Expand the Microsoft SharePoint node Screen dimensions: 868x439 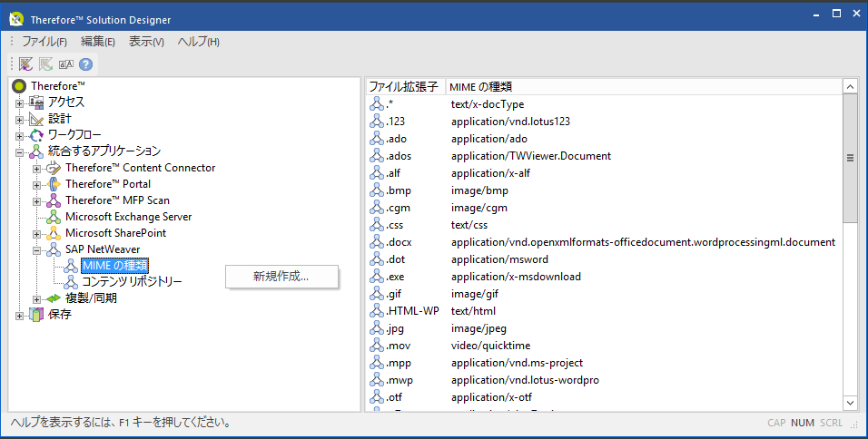pyautogui.click(x=36, y=234)
